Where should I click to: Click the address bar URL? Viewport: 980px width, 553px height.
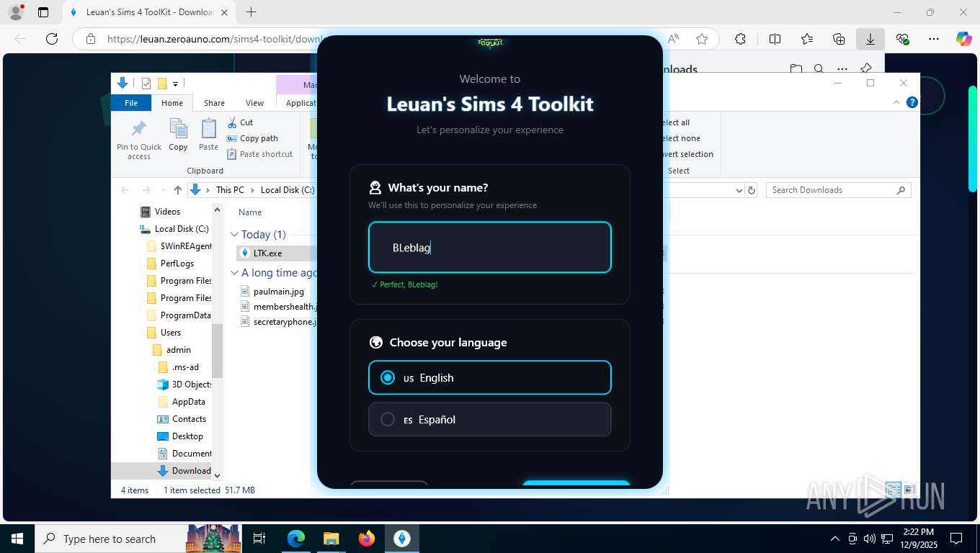tap(216, 39)
